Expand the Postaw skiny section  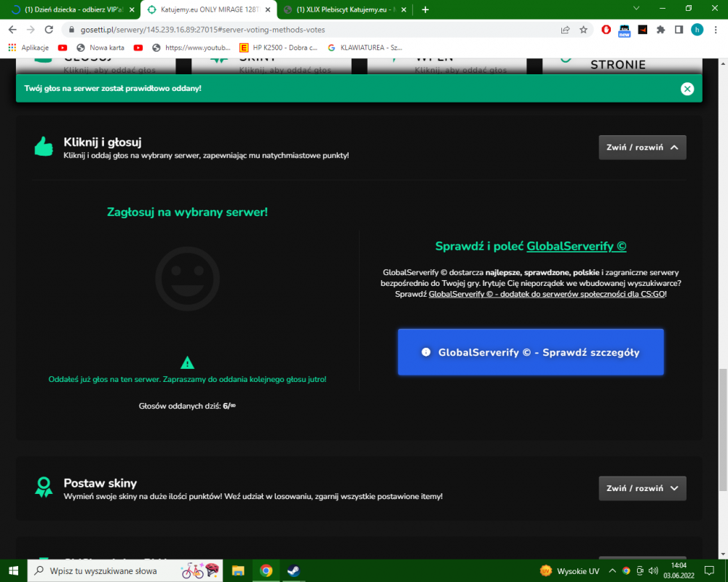tap(642, 488)
